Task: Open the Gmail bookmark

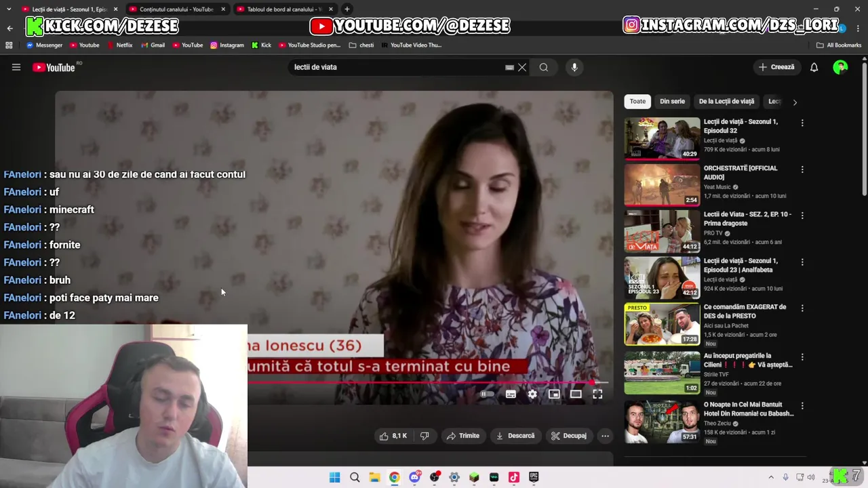Action: coord(153,45)
